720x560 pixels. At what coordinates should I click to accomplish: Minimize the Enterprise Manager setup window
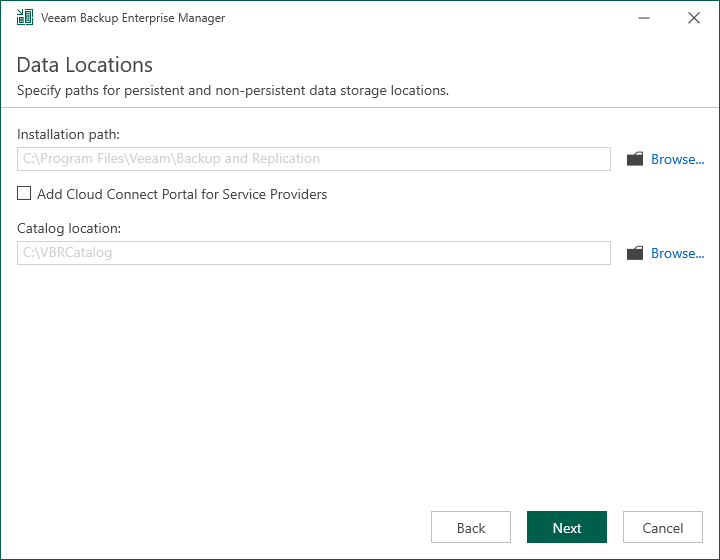pos(644,18)
